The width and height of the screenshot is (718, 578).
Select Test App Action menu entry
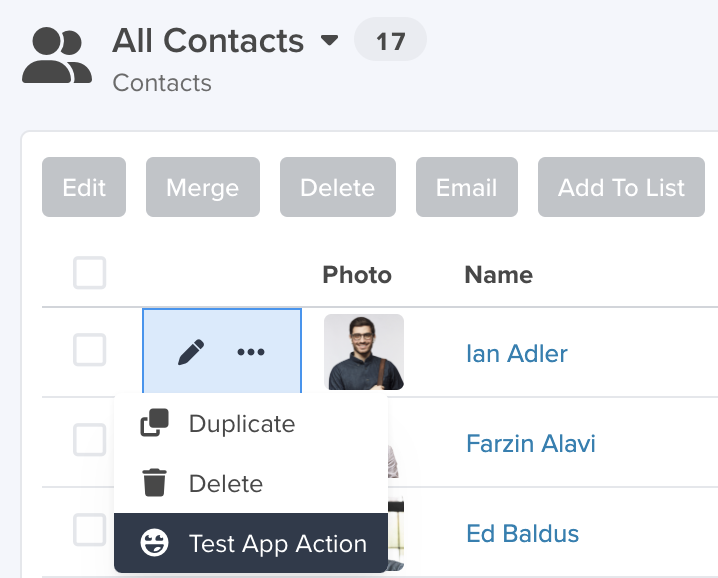[x=251, y=543]
